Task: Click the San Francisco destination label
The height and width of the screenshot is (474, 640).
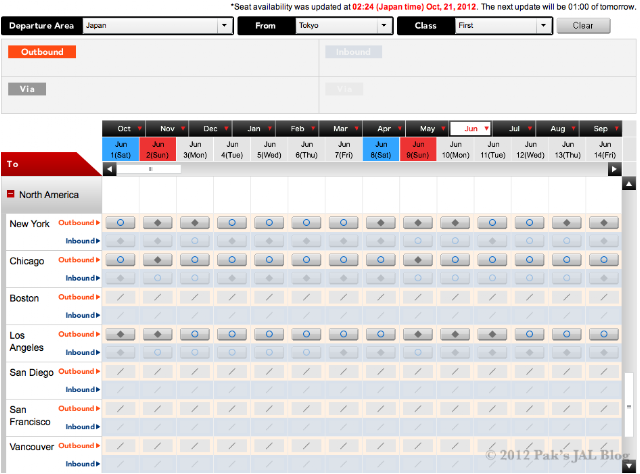Action: coord(29,416)
